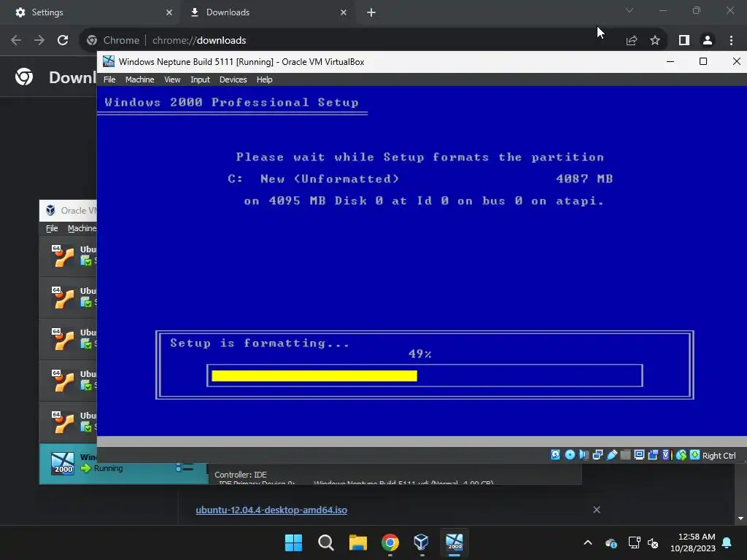Open the File menu of the Neptune VM window
Viewport: 747px width, 560px height.
(109, 79)
